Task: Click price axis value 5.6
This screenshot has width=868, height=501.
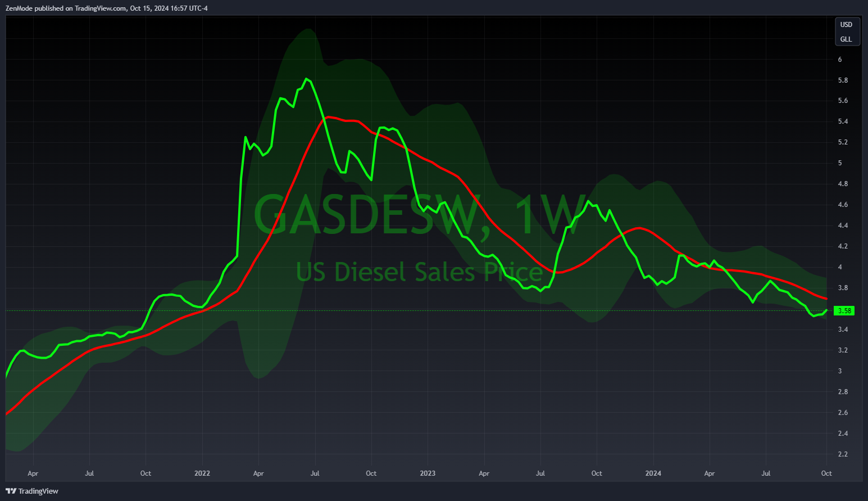Action: coord(843,101)
